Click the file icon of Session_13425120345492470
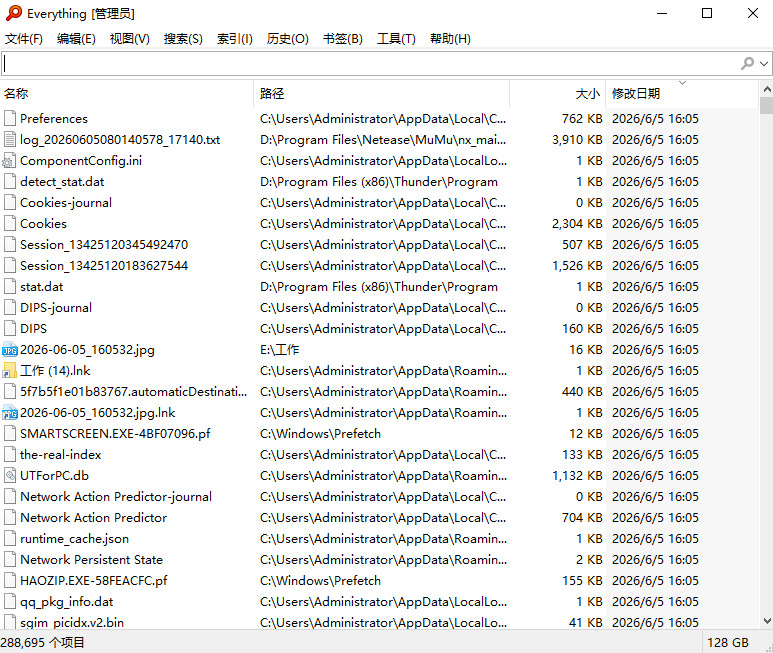This screenshot has width=773, height=653. 10,244
